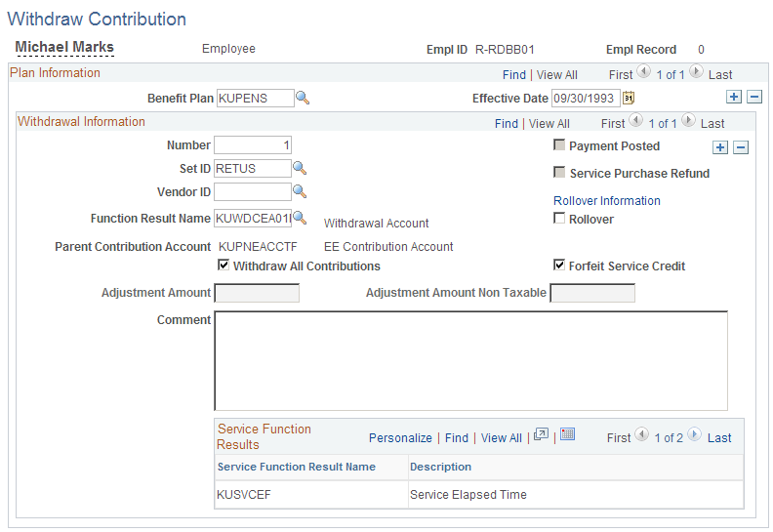
Task: Click View All in Withdrawal Information
Action: pos(549,123)
